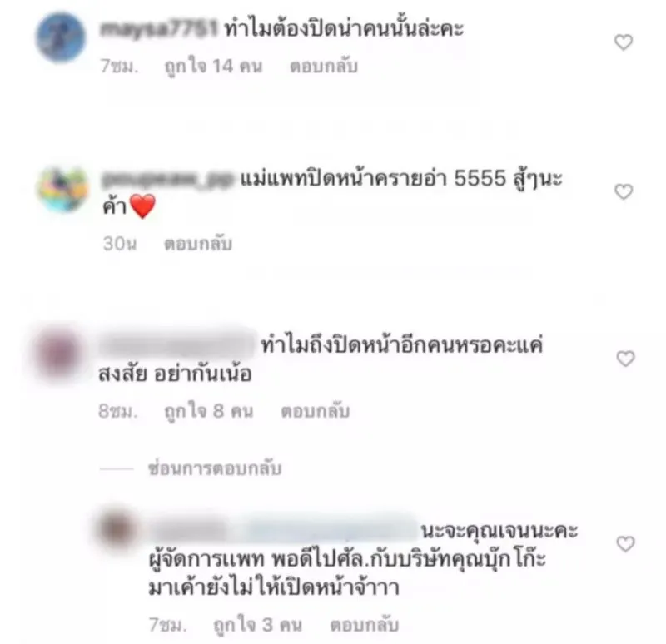Like the comment ทำไมถึงปิดหน้าอีกคนหรอคะ
This screenshot has width=666, height=644.
point(625,359)
